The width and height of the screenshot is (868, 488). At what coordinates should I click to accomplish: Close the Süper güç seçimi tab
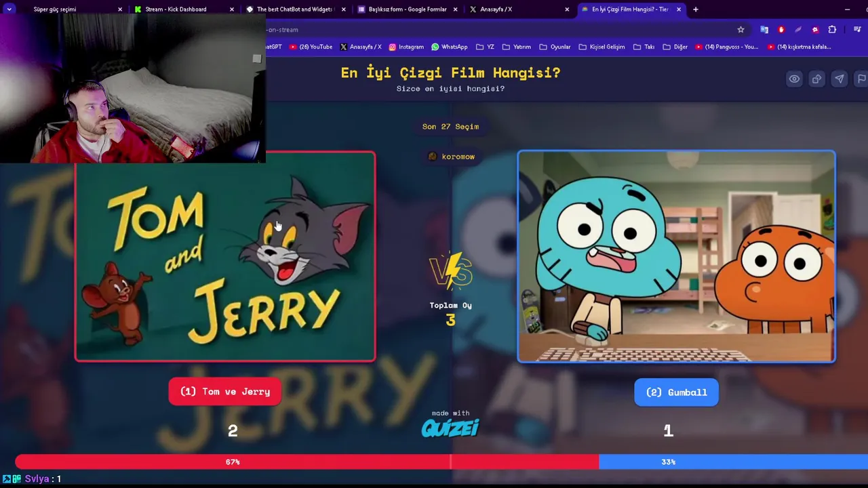tap(120, 9)
